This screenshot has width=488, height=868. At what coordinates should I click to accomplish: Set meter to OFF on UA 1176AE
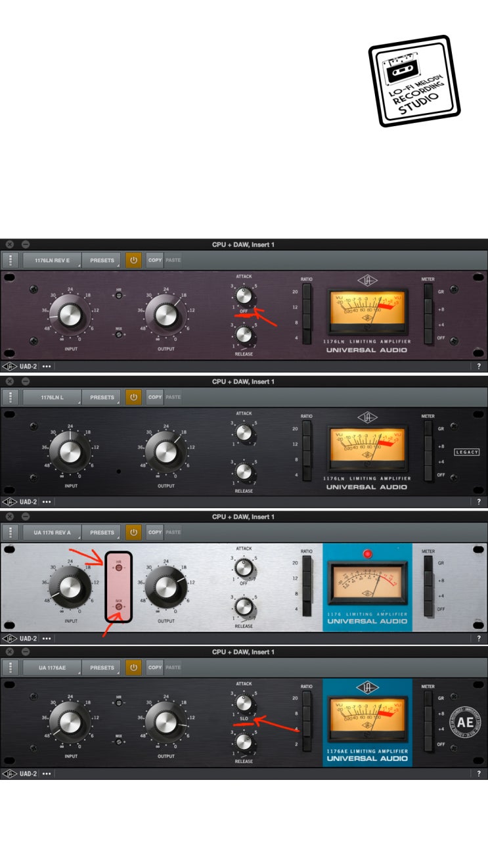point(429,744)
